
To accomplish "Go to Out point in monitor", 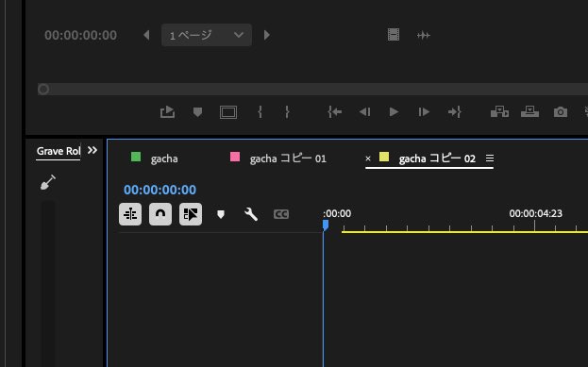I will pyautogui.click(x=455, y=111).
